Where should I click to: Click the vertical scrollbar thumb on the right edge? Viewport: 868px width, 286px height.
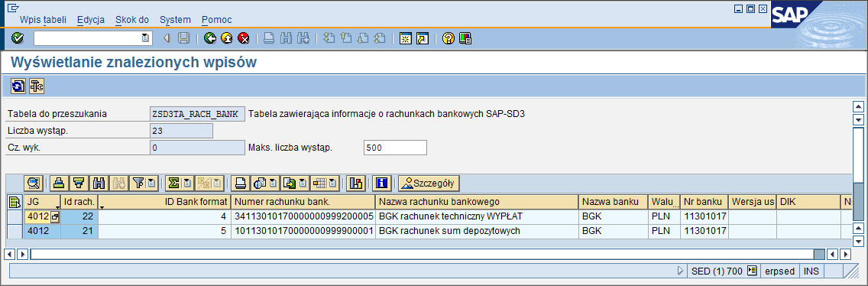(858, 202)
